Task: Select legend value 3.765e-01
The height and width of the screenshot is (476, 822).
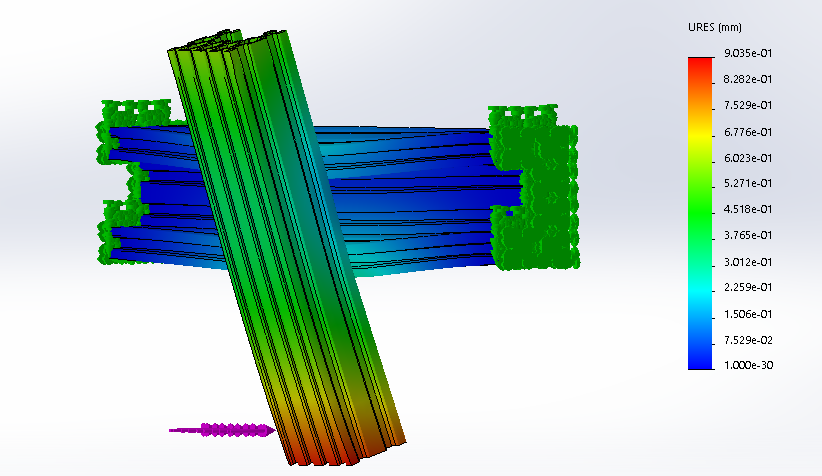Action: 748,235
